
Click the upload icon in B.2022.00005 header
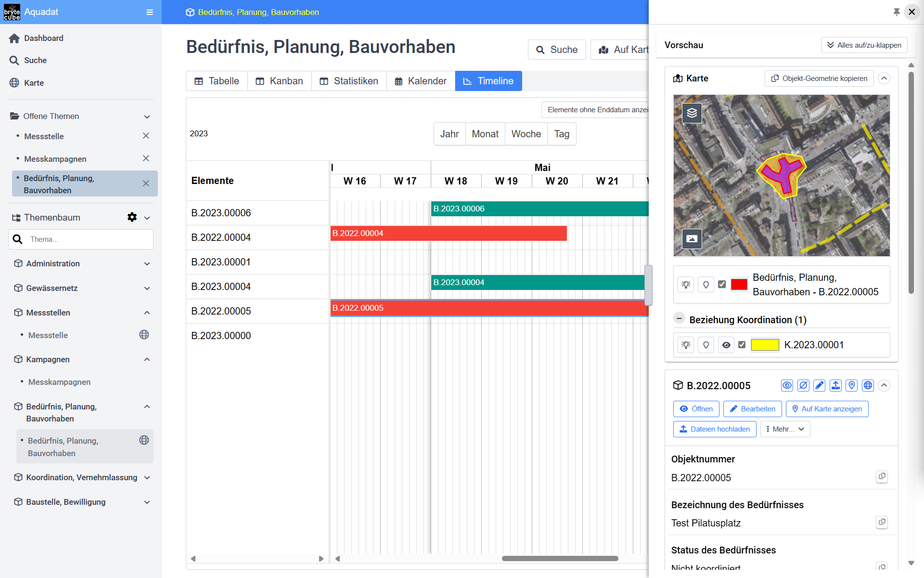pos(835,385)
